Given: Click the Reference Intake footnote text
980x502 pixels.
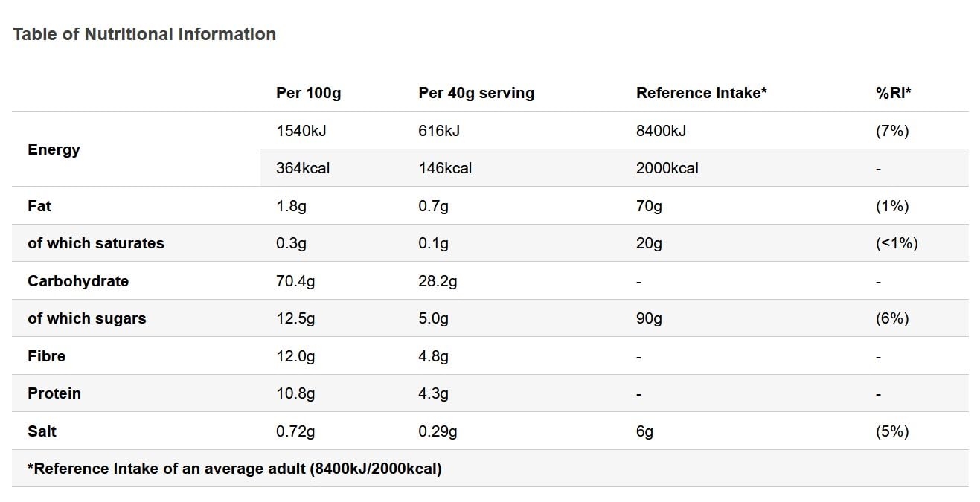Looking at the screenshot, I should (x=234, y=469).
